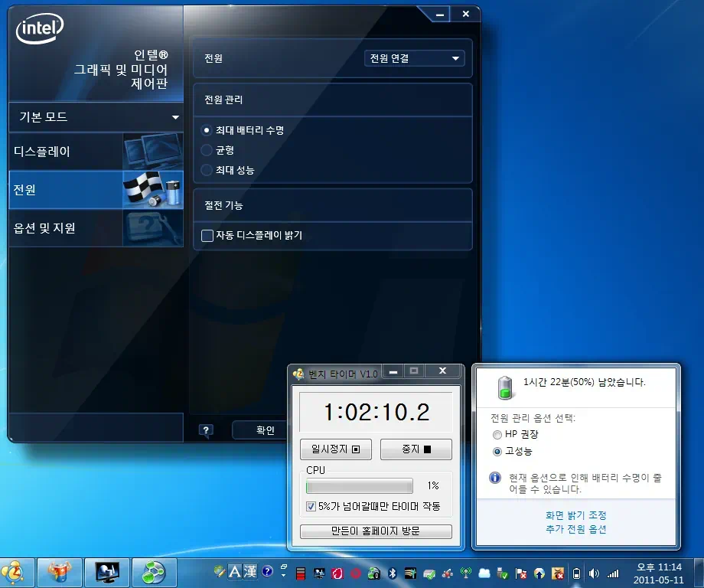Select the 최대 배터리 수명 radio button
Viewport: 704px width, 588px height.
click(x=206, y=130)
